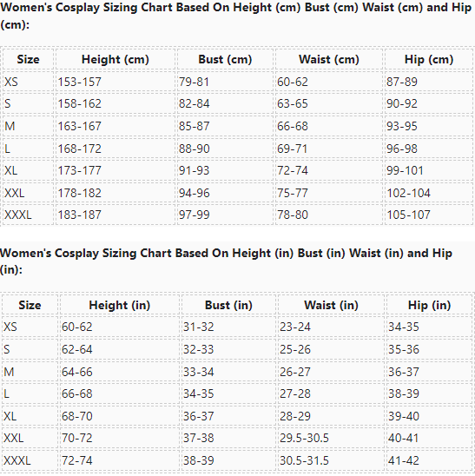The width and height of the screenshot is (475, 476).
Task: Click the inches sizing chart heading
Action: (226, 261)
